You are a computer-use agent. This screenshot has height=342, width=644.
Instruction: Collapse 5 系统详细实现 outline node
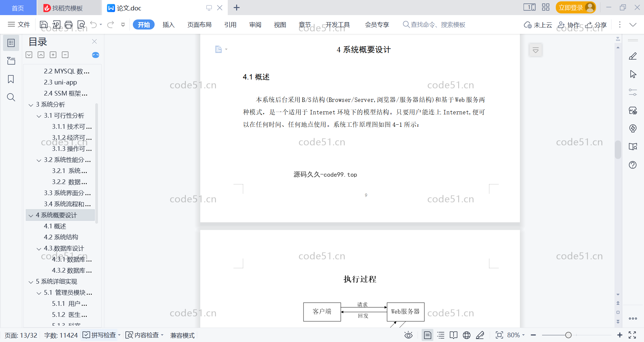click(x=31, y=282)
